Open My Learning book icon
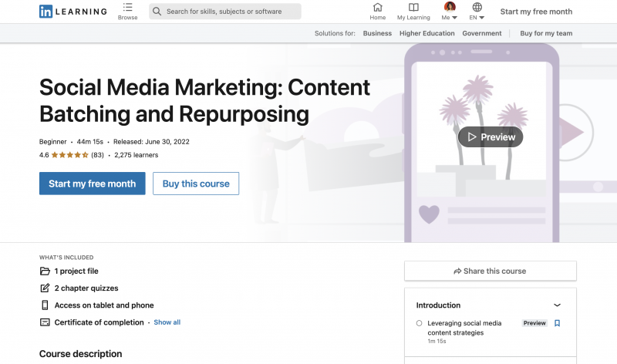Screen dimensions: 617x364 click(x=413, y=7)
